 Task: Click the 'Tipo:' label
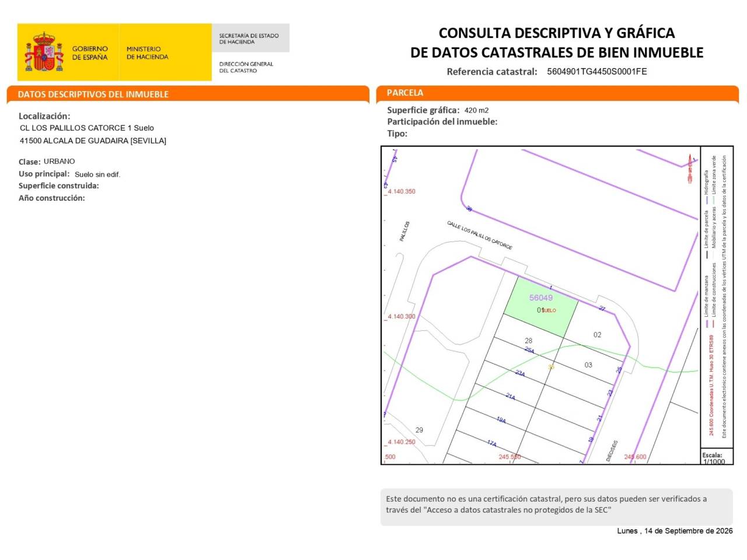click(x=397, y=134)
